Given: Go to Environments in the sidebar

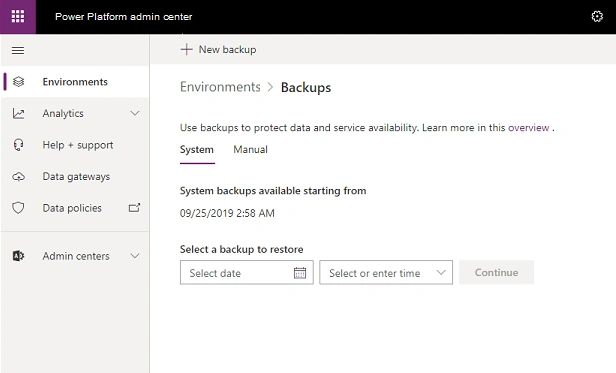Looking at the screenshot, I should click(x=75, y=82).
